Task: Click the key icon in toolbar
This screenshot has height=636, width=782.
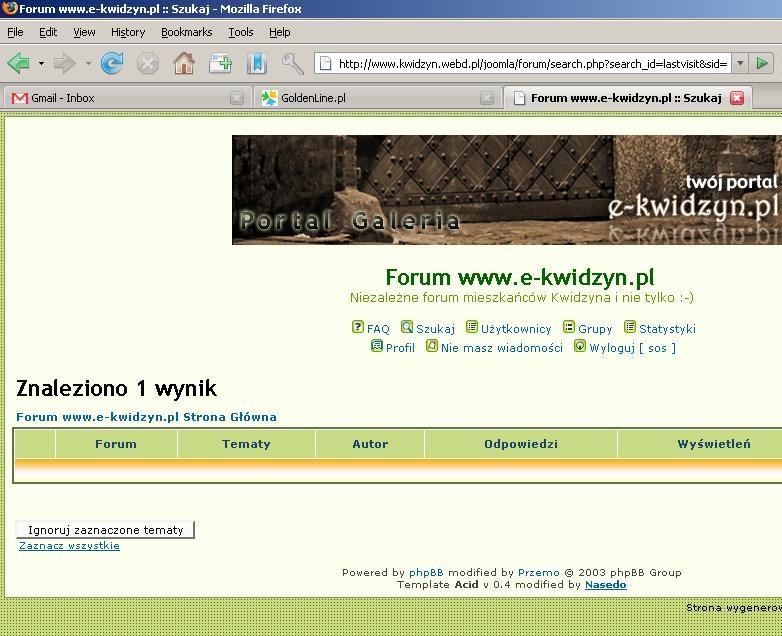Action: point(293,64)
